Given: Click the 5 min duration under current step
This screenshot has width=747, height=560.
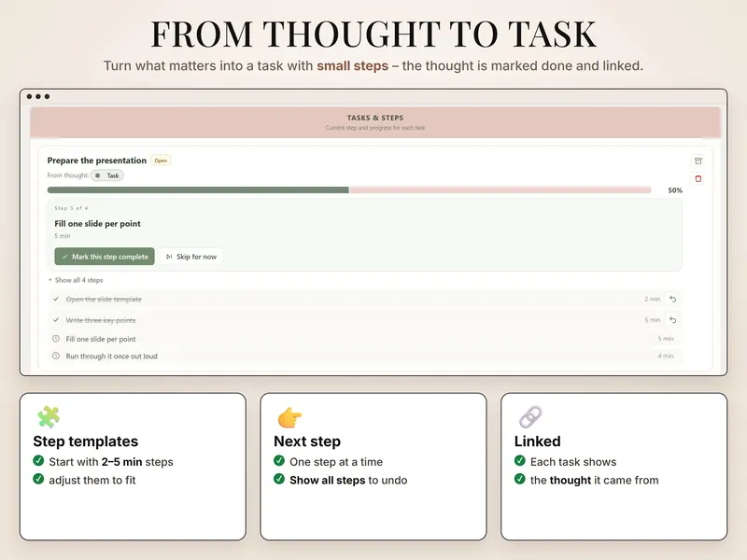Looking at the screenshot, I should [62, 236].
